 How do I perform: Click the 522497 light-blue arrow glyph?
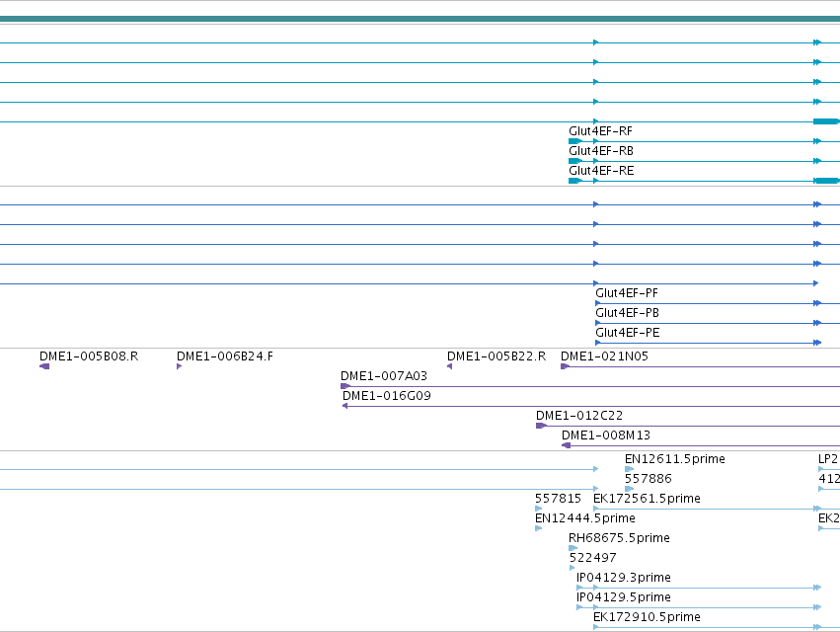[573, 569]
